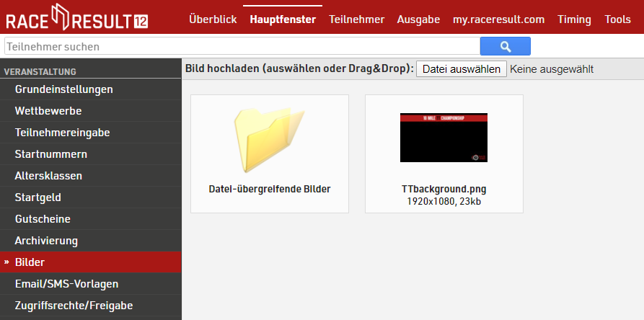Switch to the Hauptfenster tab
This screenshot has height=320, width=644.
point(283,19)
